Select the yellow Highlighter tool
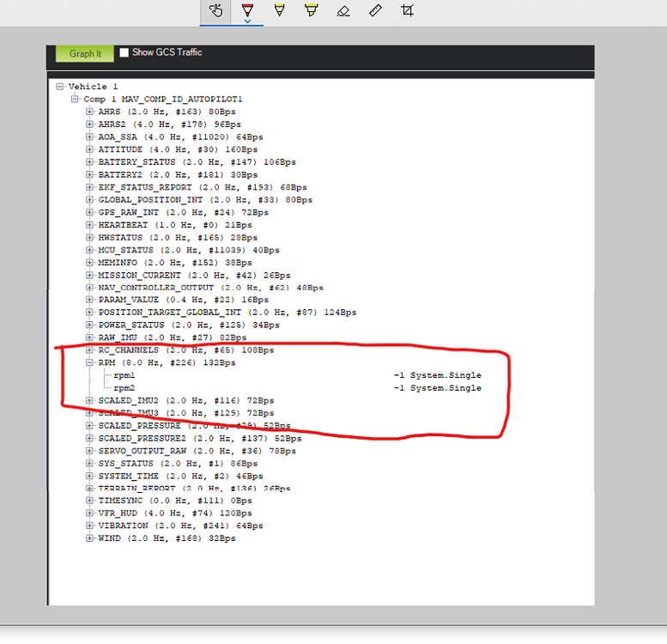667x644 pixels. (x=311, y=10)
